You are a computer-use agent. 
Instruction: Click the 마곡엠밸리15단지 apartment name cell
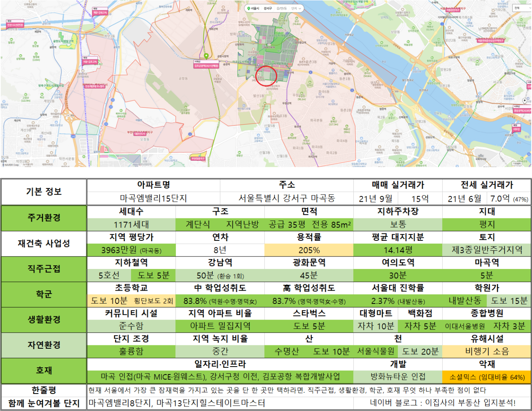(153, 198)
